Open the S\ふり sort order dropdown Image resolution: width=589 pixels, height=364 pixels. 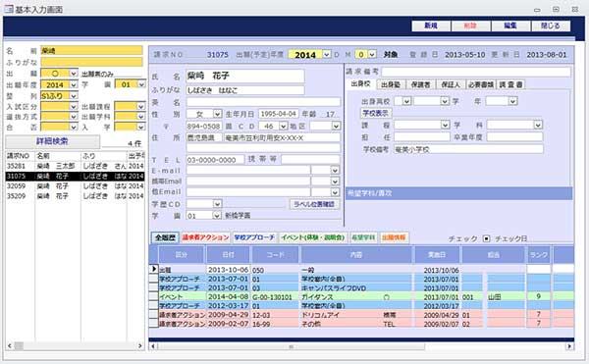[74, 96]
